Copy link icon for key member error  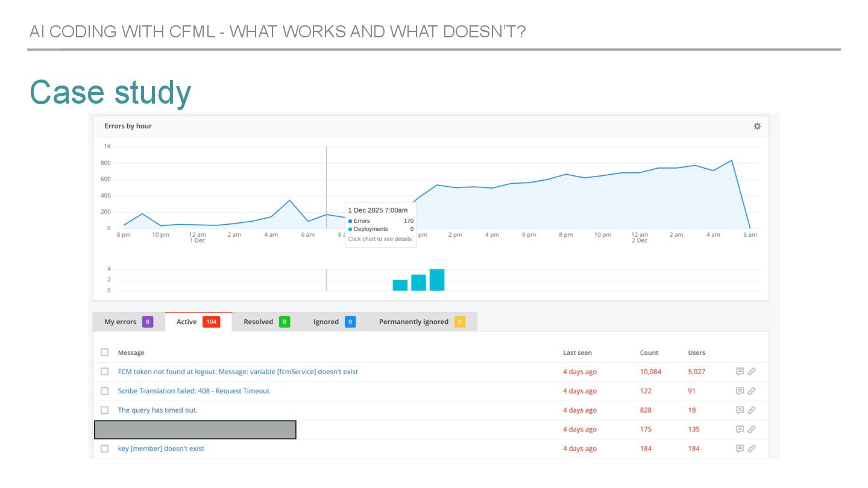coord(752,449)
